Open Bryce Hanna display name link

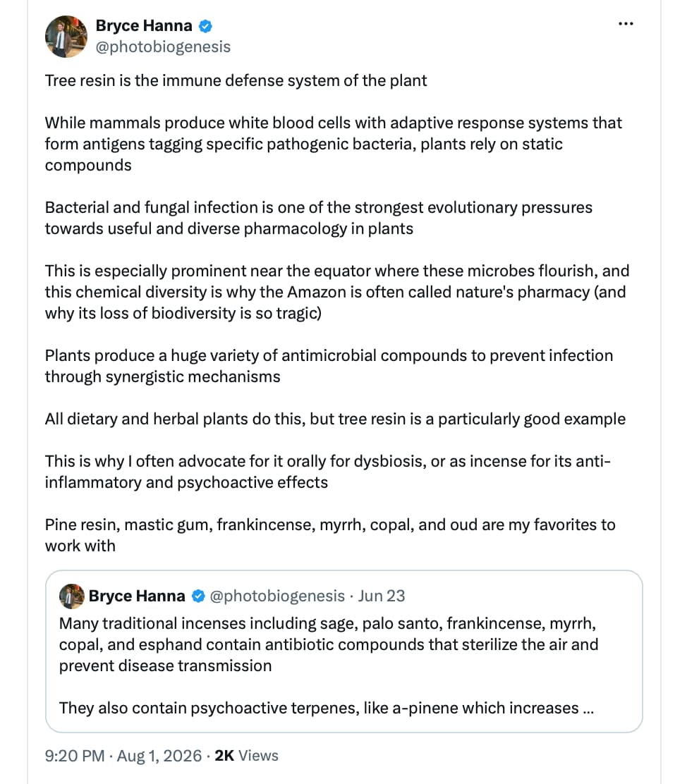pyautogui.click(x=144, y=25)
